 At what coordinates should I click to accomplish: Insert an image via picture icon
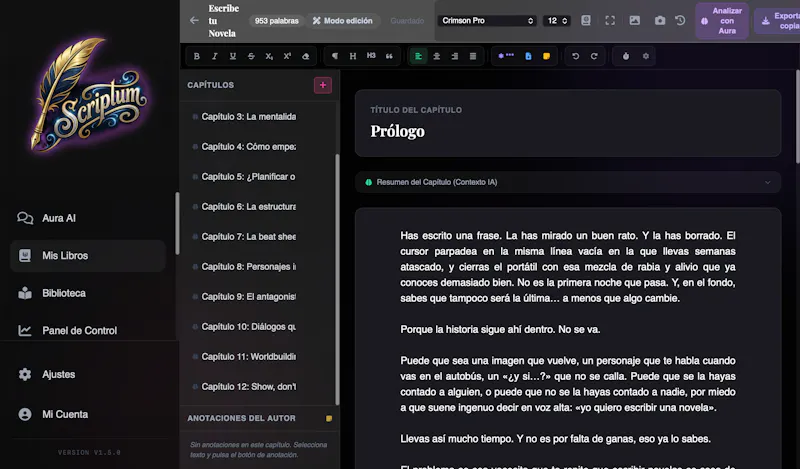coord(635,20)
